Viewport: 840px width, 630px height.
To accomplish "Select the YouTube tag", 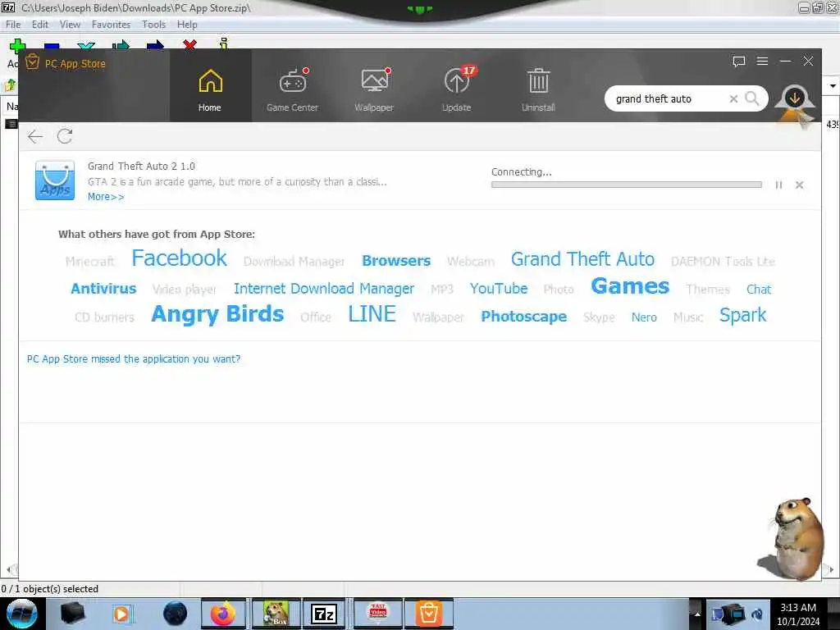I will coord(499,289).
